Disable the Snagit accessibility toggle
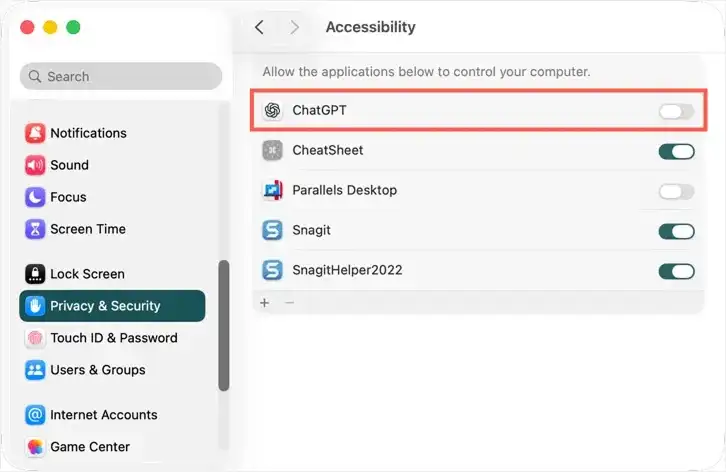 676,231
